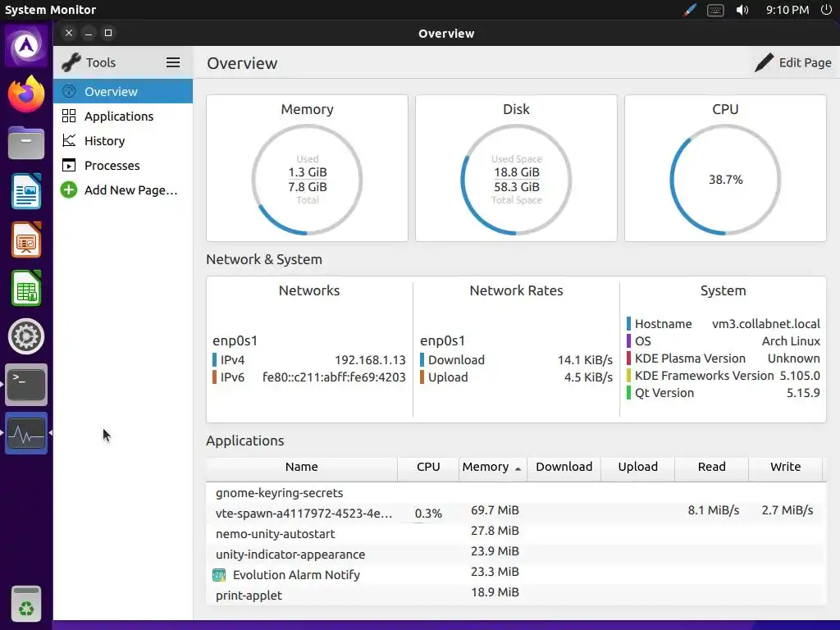The image size is (840, 630).
Task: Open Settings gear from the dock
Action: pyautogui.click(x=26, y=336)
